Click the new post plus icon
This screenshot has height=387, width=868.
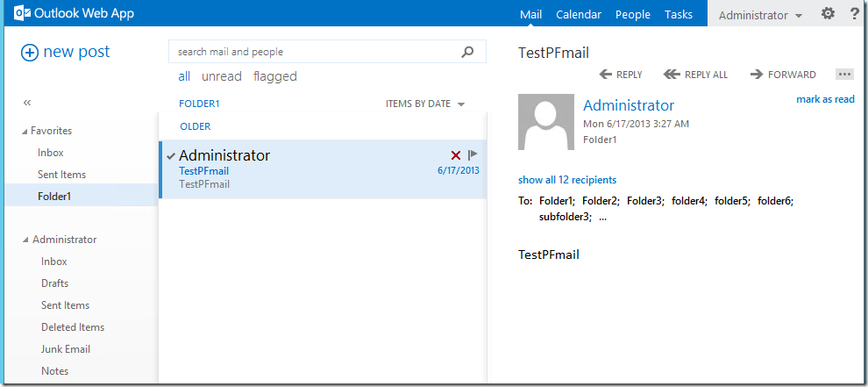tap(29, 53)
